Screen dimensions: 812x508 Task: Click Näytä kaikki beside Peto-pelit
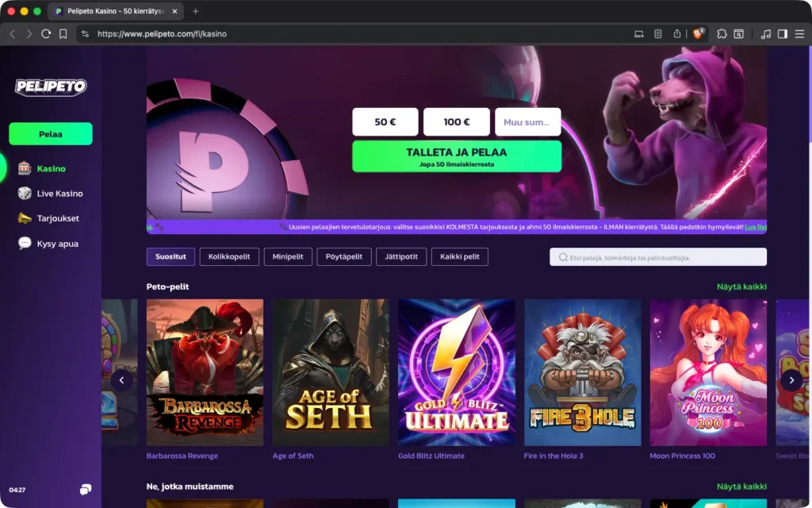(x=741, y=287)
